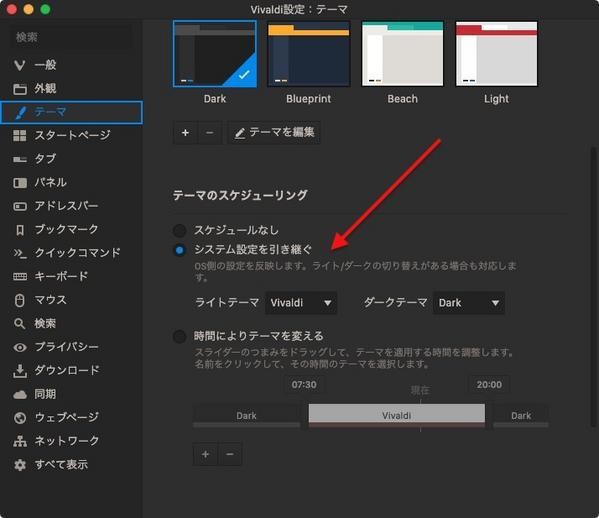Image resolution: width=599 pixels, height=518 pixels.
Task: Click the command prompt icon for クイックコマンド
Action: 20,253
